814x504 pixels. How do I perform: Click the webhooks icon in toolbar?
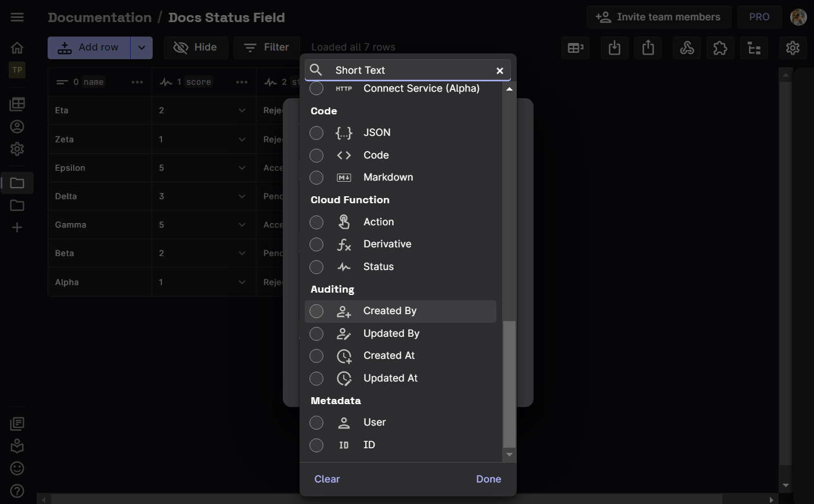pos(687,48)
